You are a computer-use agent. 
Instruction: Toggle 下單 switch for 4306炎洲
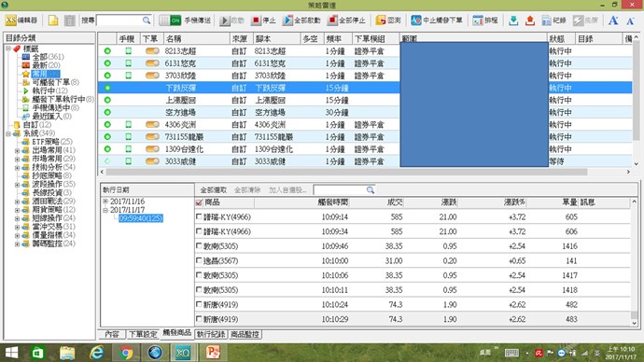tap(152, 124)
